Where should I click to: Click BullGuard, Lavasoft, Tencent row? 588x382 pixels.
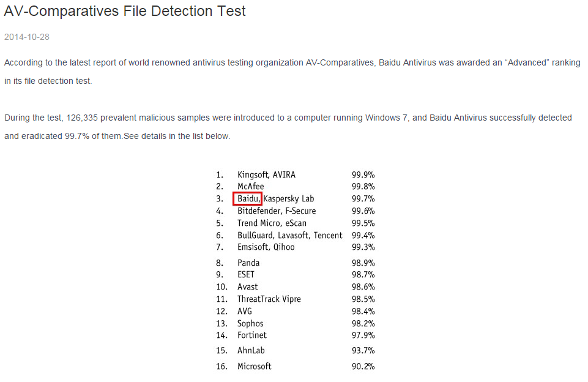point(290,235)
